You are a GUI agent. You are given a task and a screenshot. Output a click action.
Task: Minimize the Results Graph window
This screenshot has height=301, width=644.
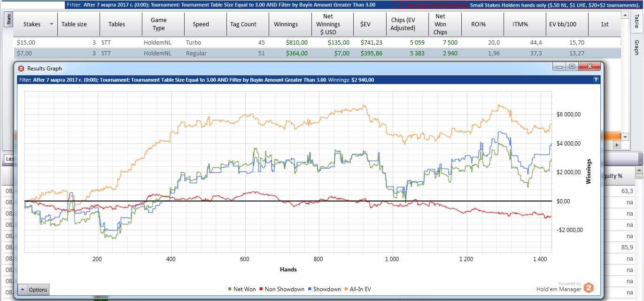point(559,67)
